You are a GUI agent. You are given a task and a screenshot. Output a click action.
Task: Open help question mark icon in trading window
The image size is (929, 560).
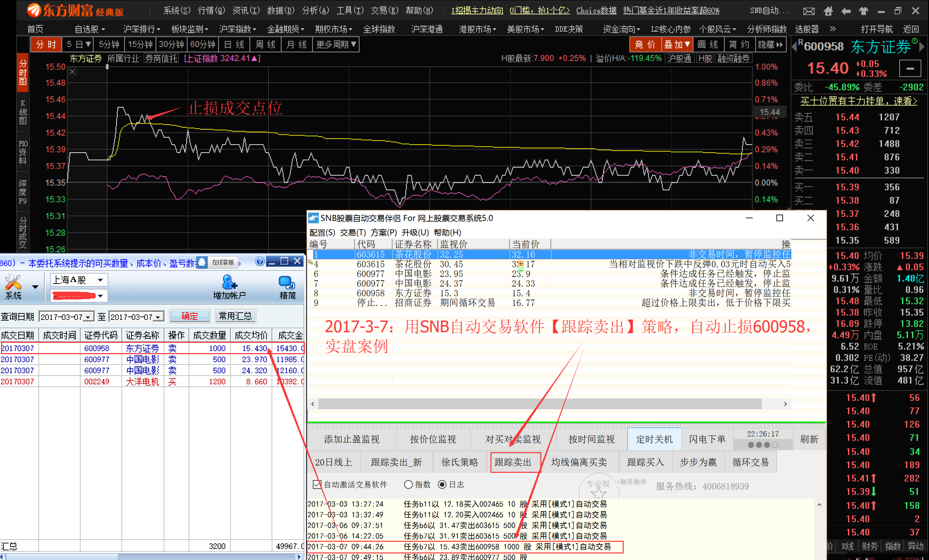259,261
